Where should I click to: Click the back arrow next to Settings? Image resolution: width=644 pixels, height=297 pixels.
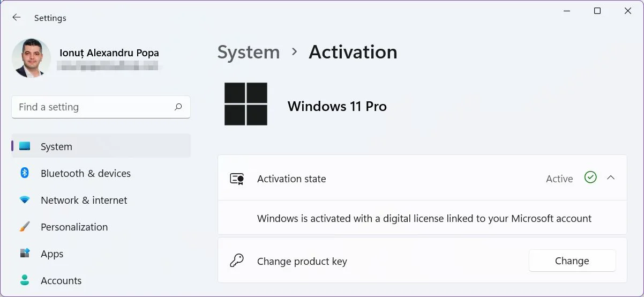[x=17, y=18]
